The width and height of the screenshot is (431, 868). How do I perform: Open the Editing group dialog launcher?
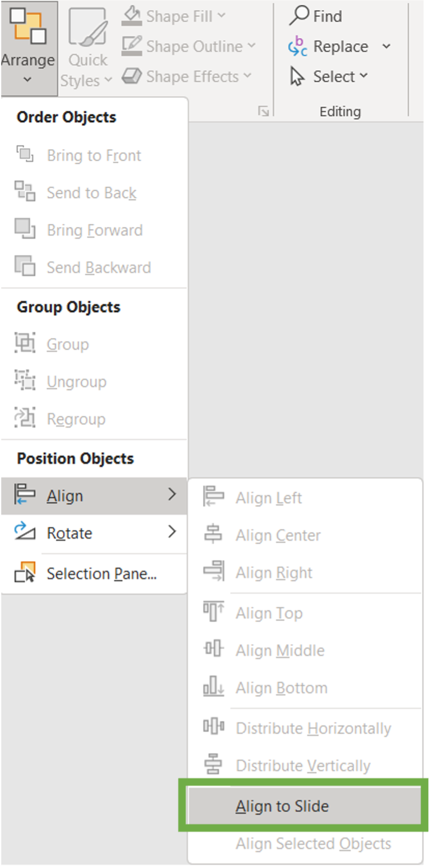pos(263,111)
